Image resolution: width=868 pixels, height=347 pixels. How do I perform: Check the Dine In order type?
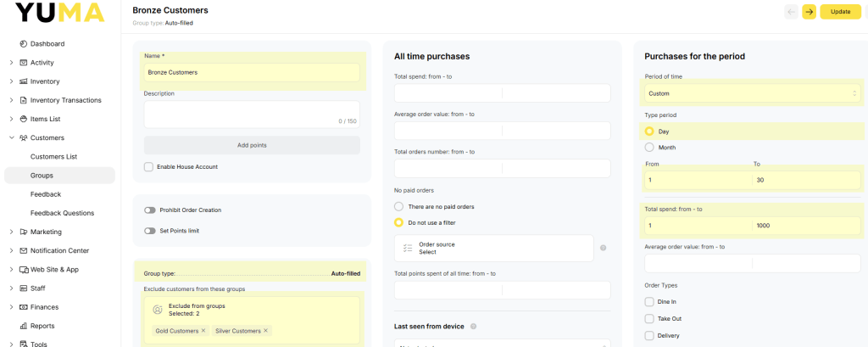point(649,301)
